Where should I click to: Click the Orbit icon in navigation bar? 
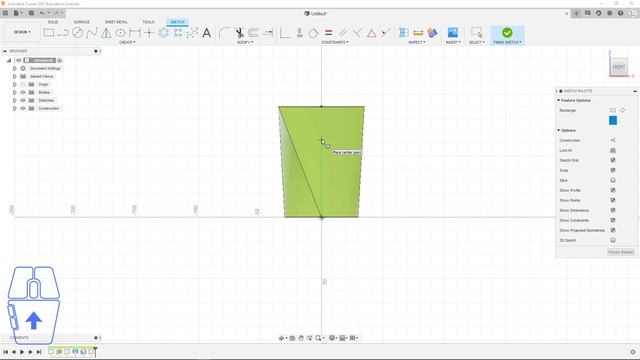[281, 338]
